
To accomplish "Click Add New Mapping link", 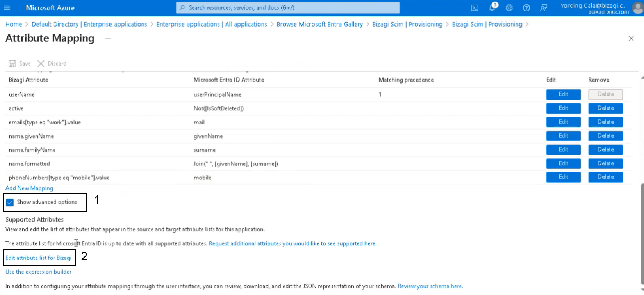I will coord(29,188).
